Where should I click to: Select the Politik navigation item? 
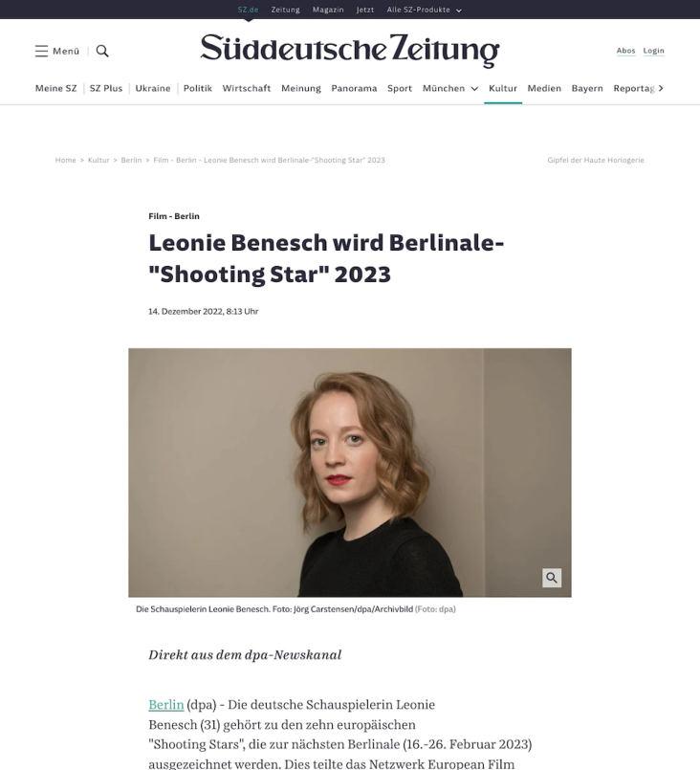coord(197,88)
